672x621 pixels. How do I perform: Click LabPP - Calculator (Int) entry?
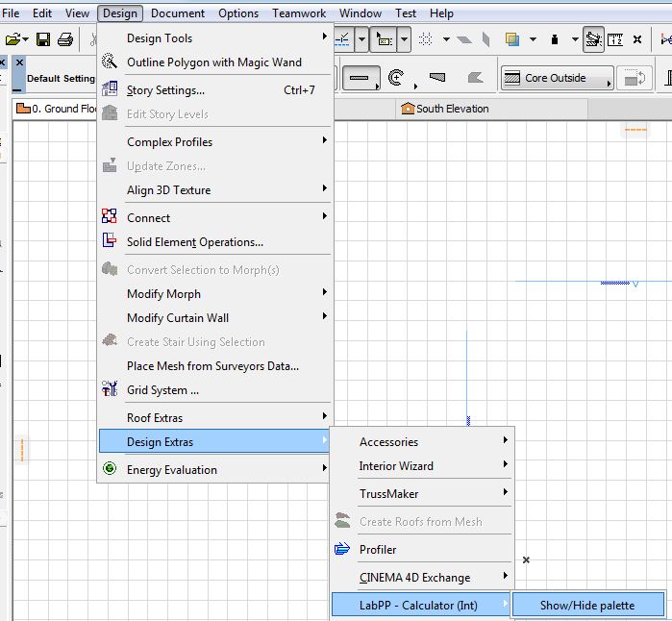tap(421, 606)
